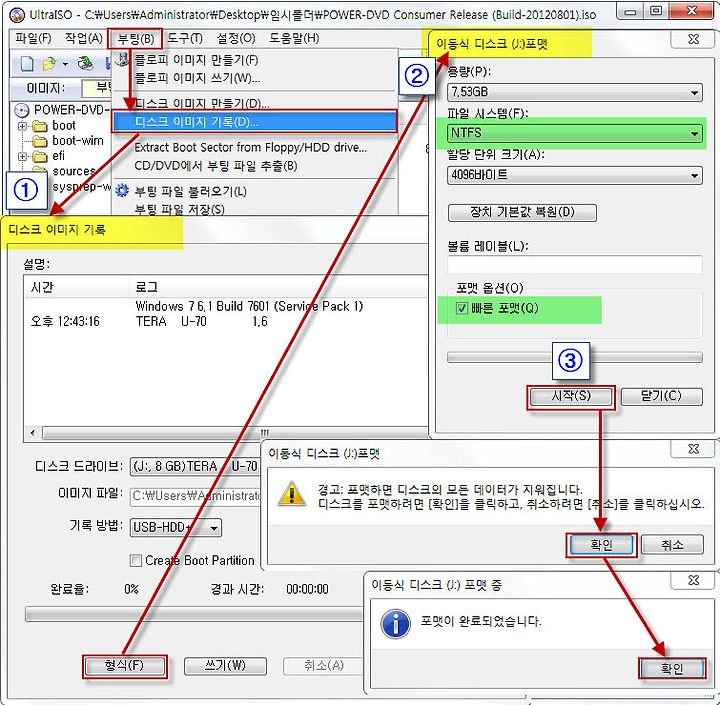
Task: Click the Open CD/DVD disc toolbar icon
Action: coord(85,63)
